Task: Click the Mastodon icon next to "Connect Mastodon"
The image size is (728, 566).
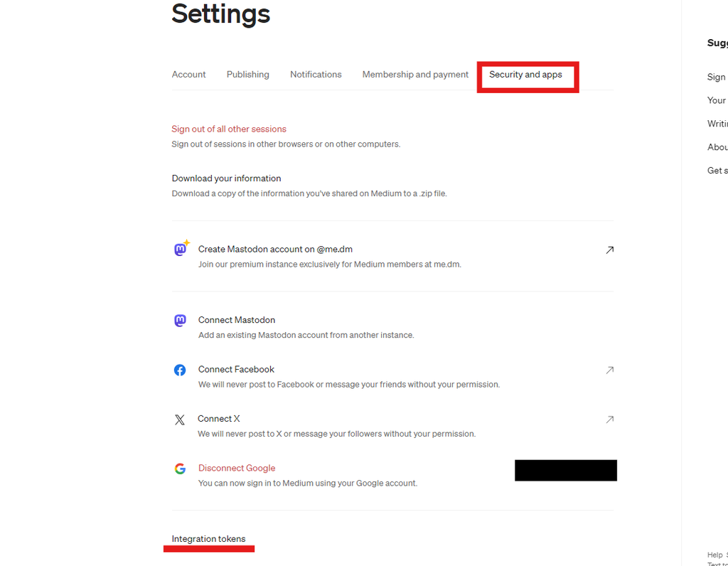Action: pos(180,320)
